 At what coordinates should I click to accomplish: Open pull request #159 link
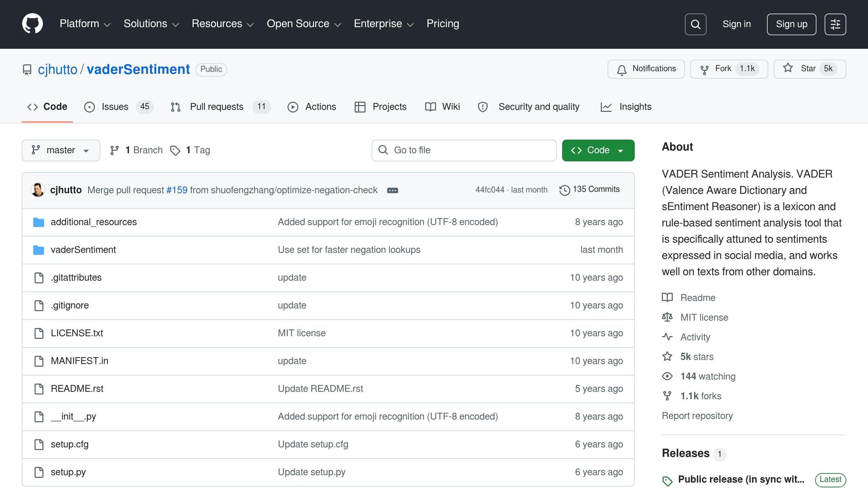coord(177,190)
